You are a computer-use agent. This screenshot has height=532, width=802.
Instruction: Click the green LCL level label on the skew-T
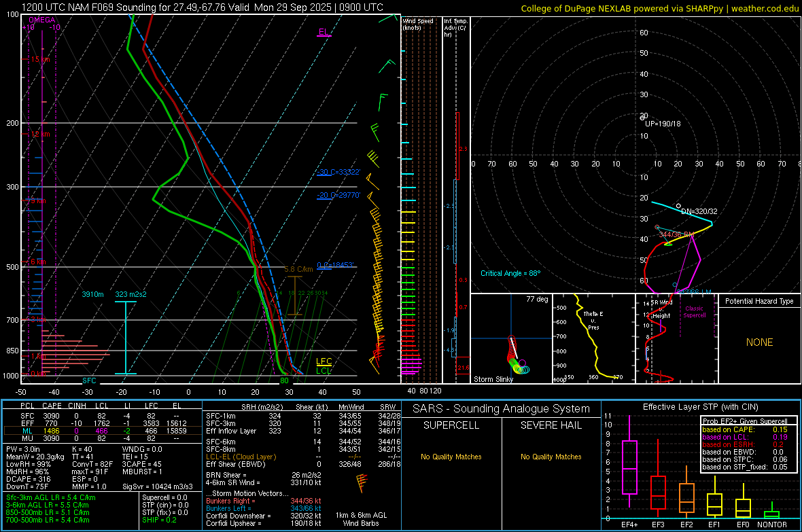coord(324,370)
